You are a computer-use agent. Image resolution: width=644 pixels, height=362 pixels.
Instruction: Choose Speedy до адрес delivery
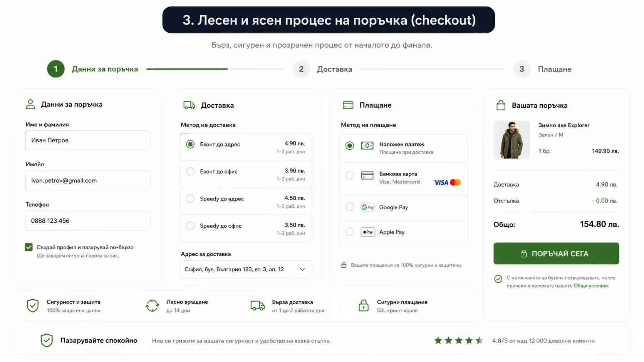(190, 199)
